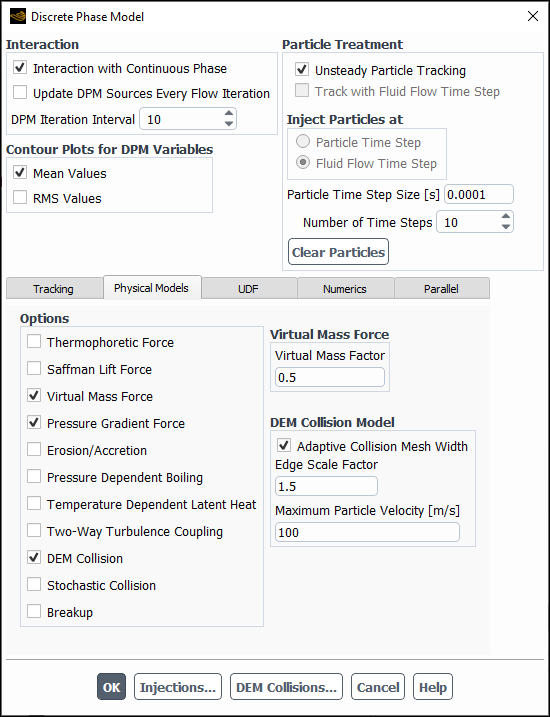Click the Clear Particles button
The height and width of the screenshot is (717, 550).
pyautogui.click(x=338, y=251)
